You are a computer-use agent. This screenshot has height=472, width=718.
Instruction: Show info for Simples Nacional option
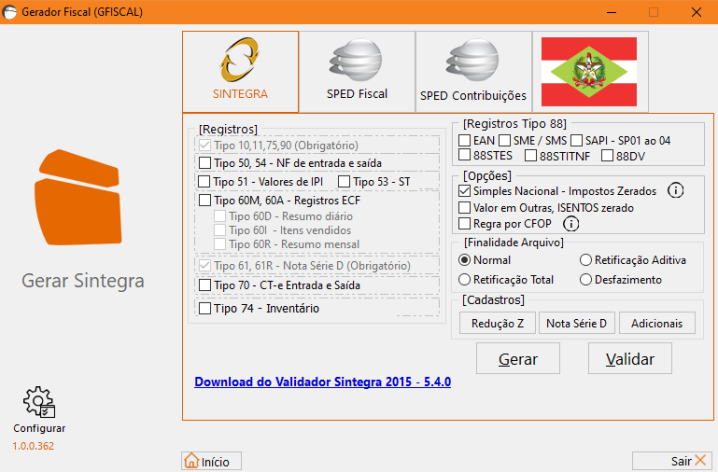tap(675, 190)
